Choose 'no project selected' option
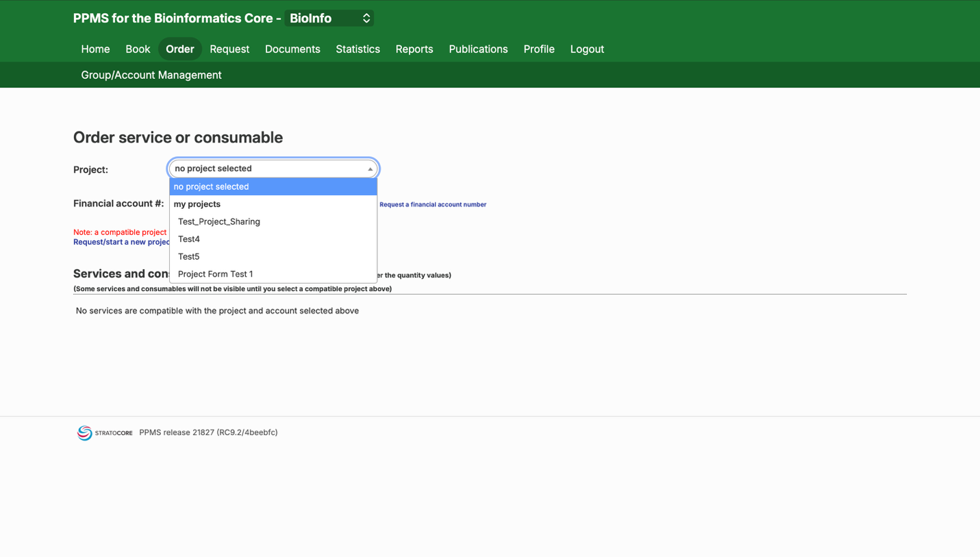Screen dimensions: 980x557 pos(273,186)
